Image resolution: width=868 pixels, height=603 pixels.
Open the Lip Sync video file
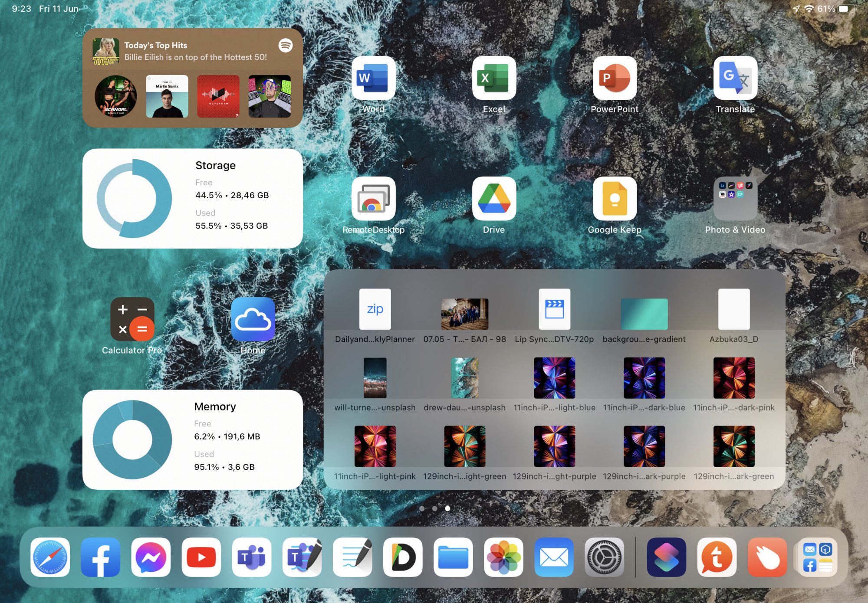(x=554, y=309)
